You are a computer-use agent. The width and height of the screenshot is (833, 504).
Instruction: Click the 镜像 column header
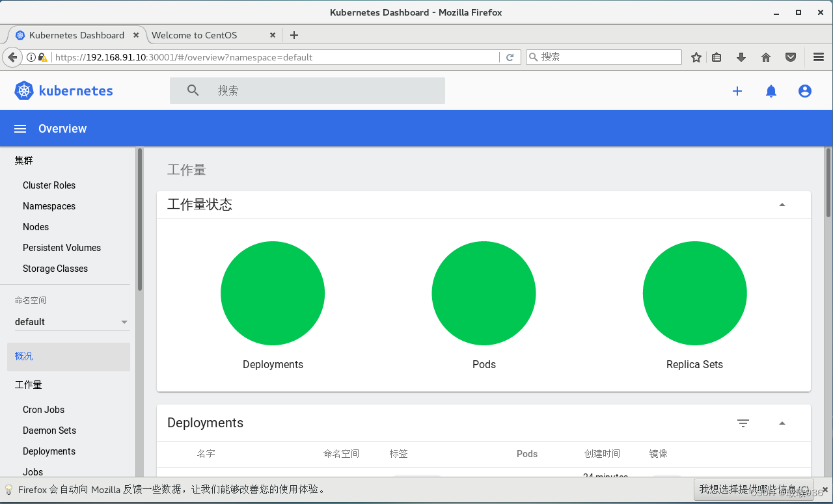coord(658,454)
